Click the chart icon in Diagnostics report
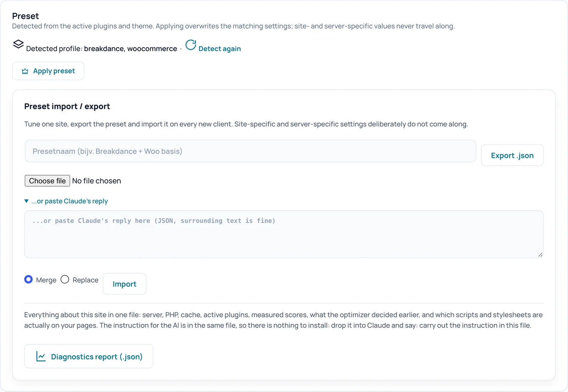 (41, 356)
